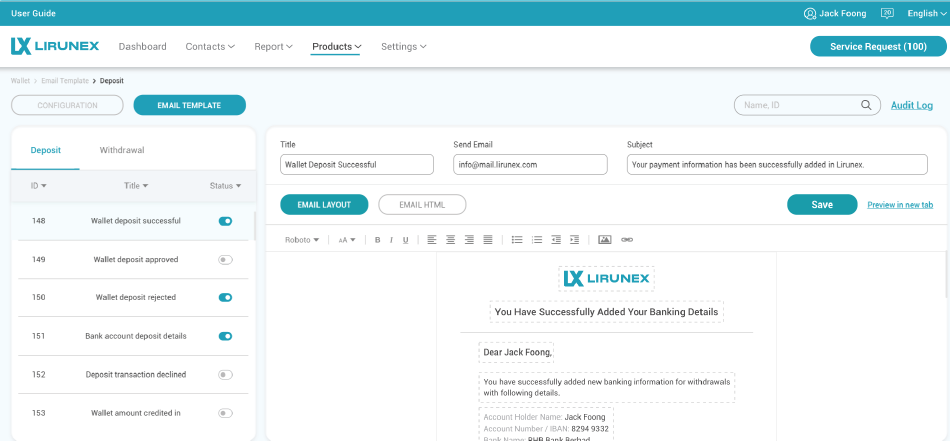Switch to Email HTML view
The image size is (950, 441).
tap(422, 205)
